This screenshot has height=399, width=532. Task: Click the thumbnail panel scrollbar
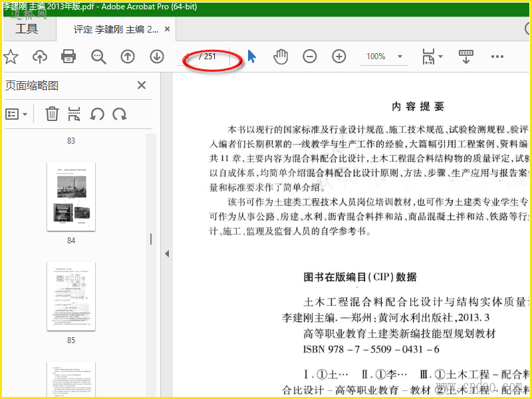tap(151, 239)
